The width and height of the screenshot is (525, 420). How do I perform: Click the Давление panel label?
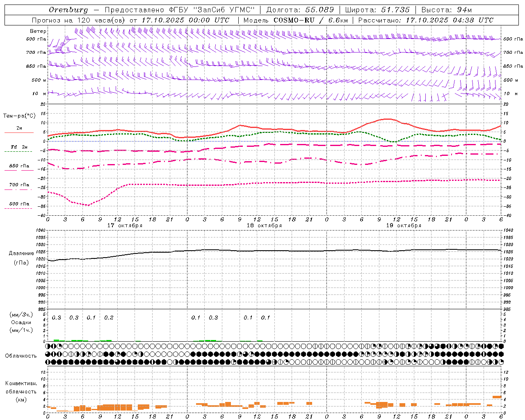pos(21,253)
